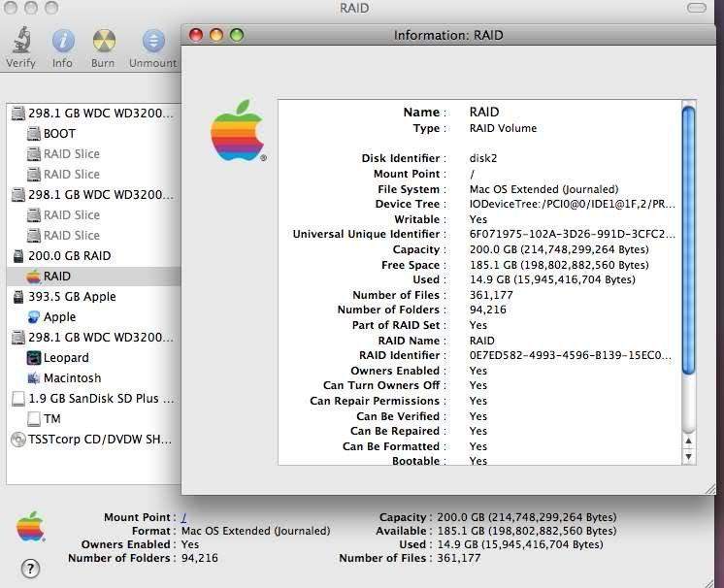Click the 393.5 GB Apple drive icon
Viewport: 724px width, 588px height.
click(18, 296)
